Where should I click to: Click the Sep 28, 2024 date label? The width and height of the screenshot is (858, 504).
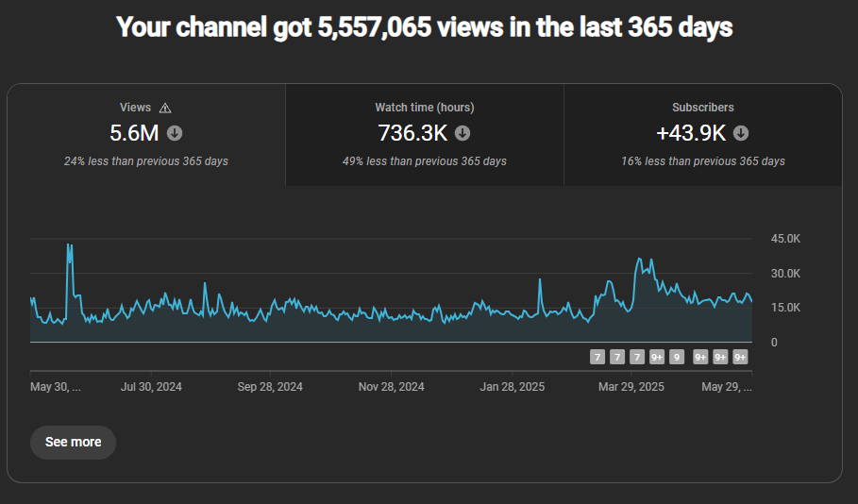tap(270, 387)
